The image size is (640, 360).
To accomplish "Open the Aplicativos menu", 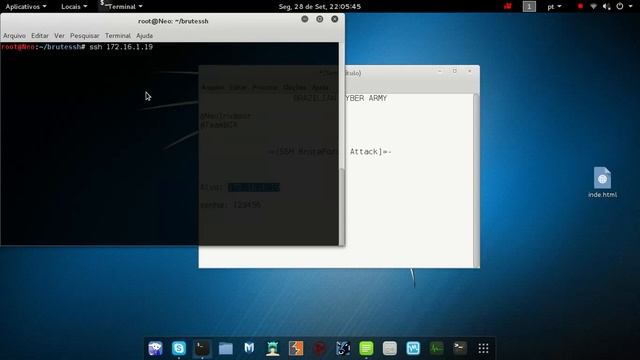I will click(x=26, y=7).
